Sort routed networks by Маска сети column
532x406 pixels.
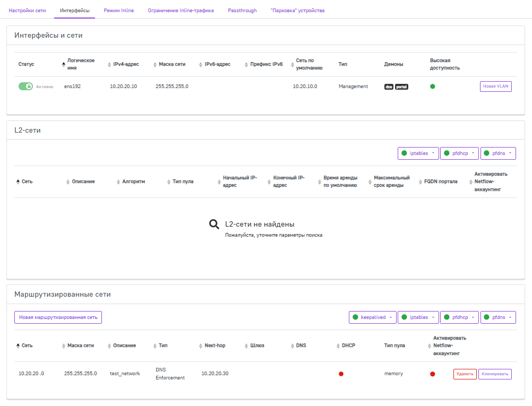point(80,345)
